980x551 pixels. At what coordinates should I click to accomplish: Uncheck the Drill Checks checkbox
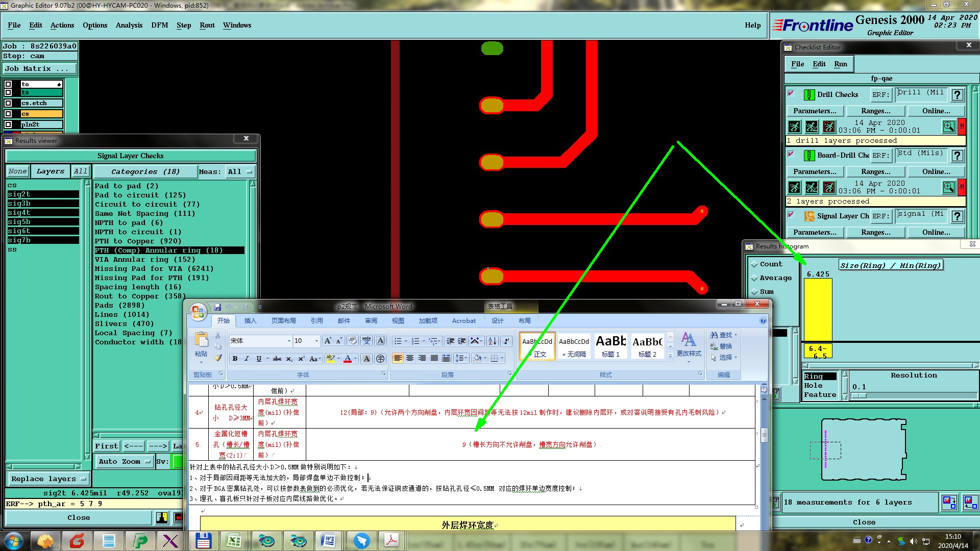[791, 93]
